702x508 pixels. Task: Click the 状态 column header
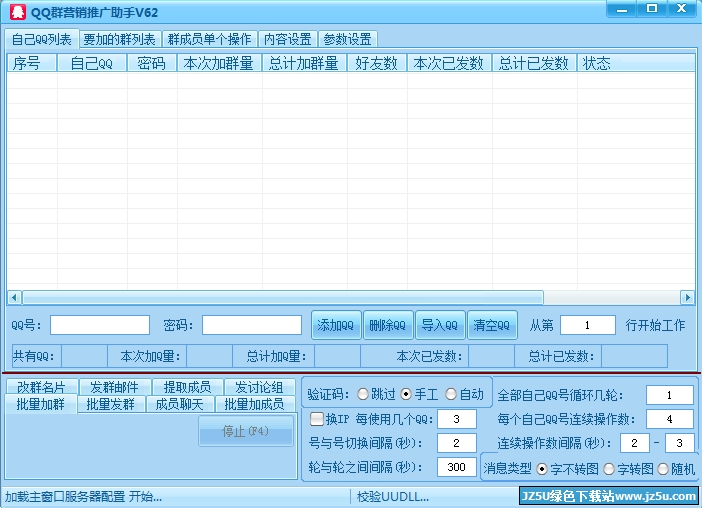[x=636, y=63]
